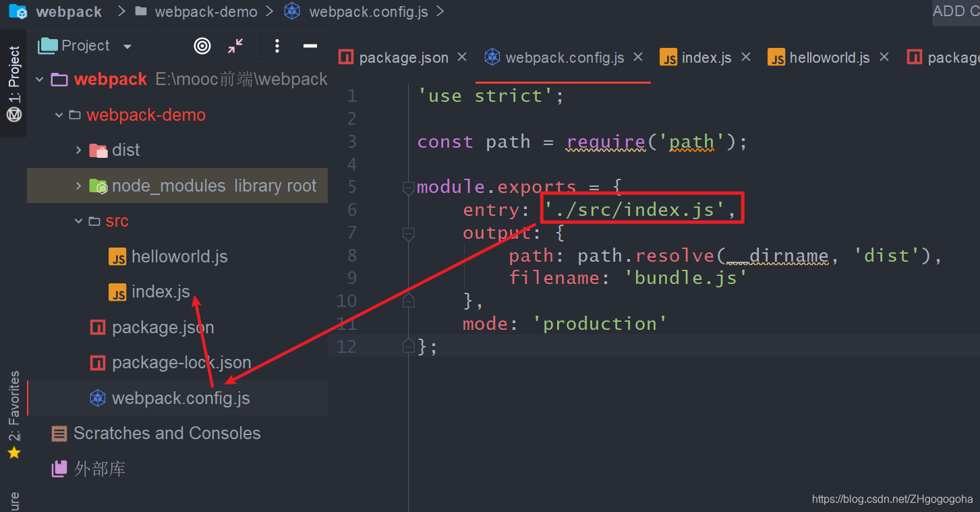Select helloworld.js in the project tree
Screen dimensions: 980x512
pyautogui.click(x=179, y=256)
